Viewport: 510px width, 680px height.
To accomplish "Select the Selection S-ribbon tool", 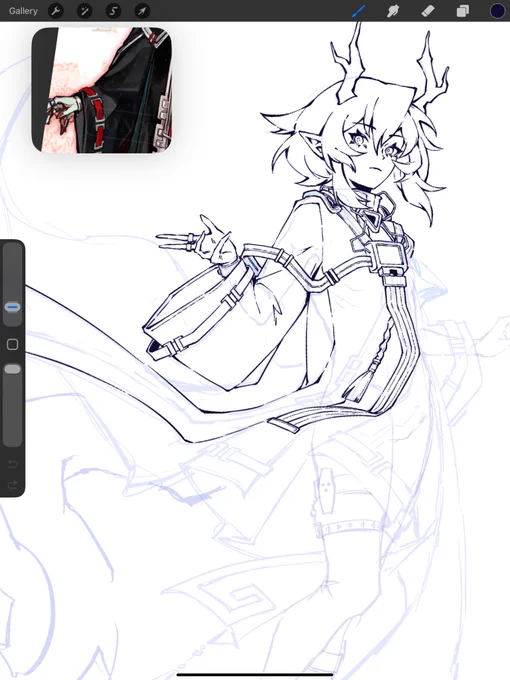I will pyautogui.click(x=113, y=11).
